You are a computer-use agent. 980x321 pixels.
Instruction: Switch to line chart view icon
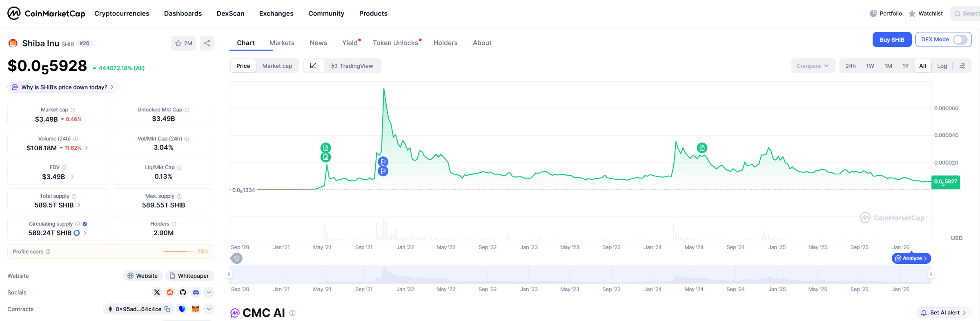pos(313,66)
